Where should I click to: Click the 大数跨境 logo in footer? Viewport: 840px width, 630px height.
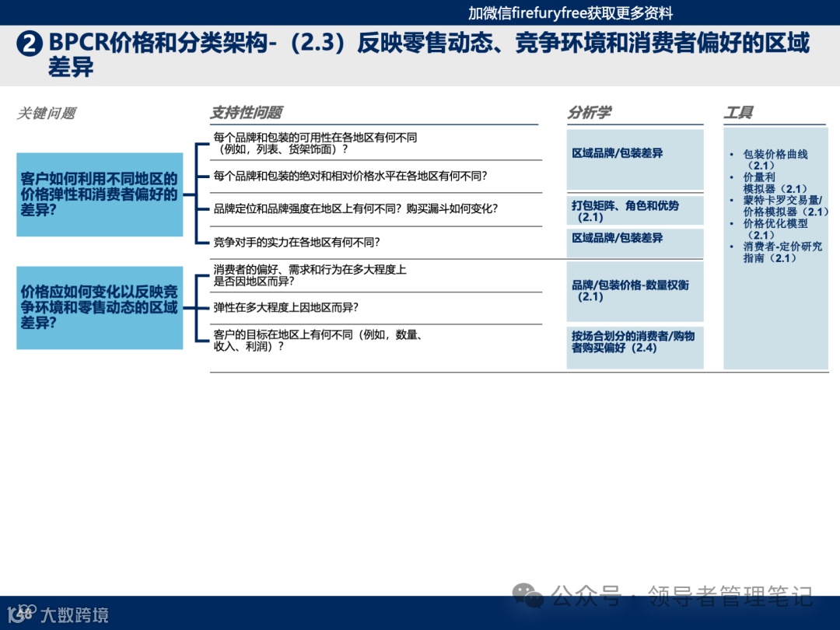point(58,614)
